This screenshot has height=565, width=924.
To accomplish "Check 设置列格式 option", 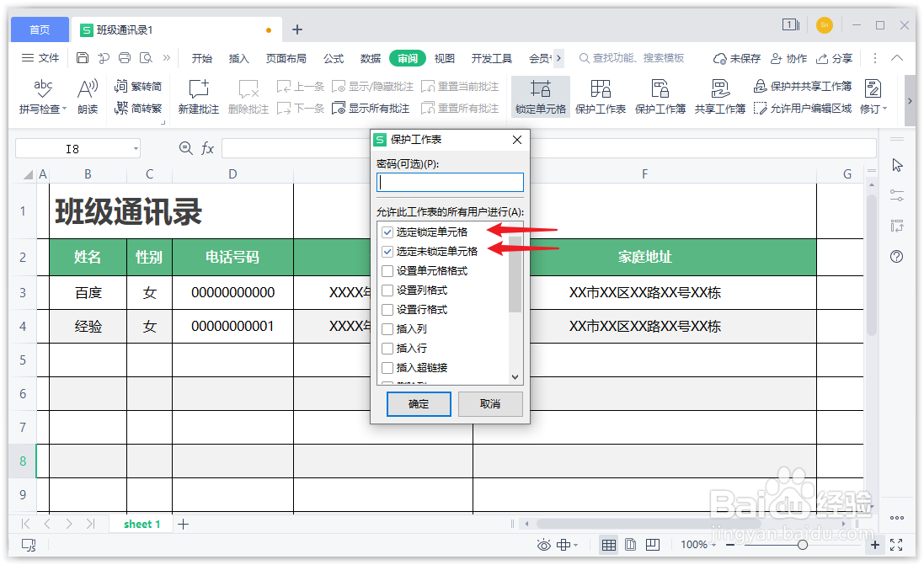I will 387,290.
